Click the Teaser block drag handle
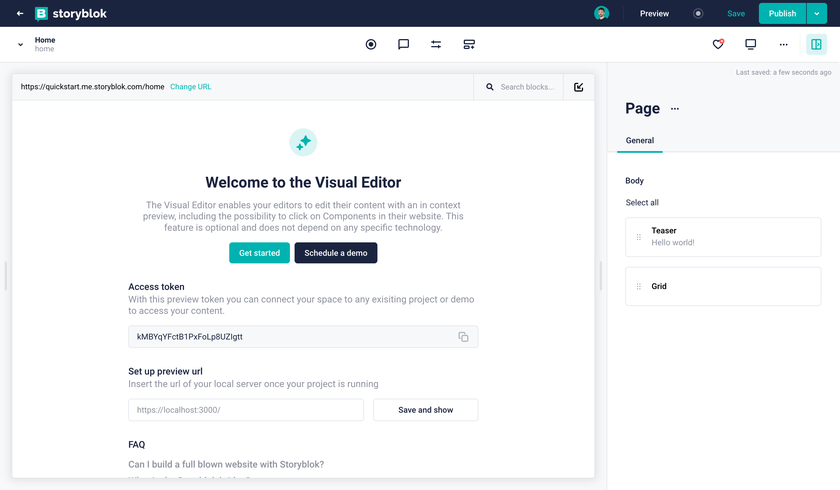The height and width of the screenshot is (490, 840). click(x=639, y=237)
